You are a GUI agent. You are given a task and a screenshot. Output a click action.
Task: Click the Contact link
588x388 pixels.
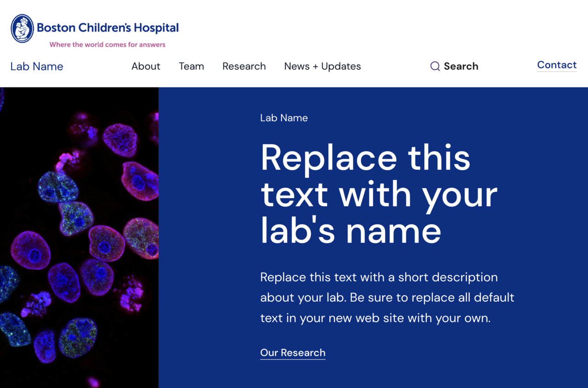(x=557, y=65)
